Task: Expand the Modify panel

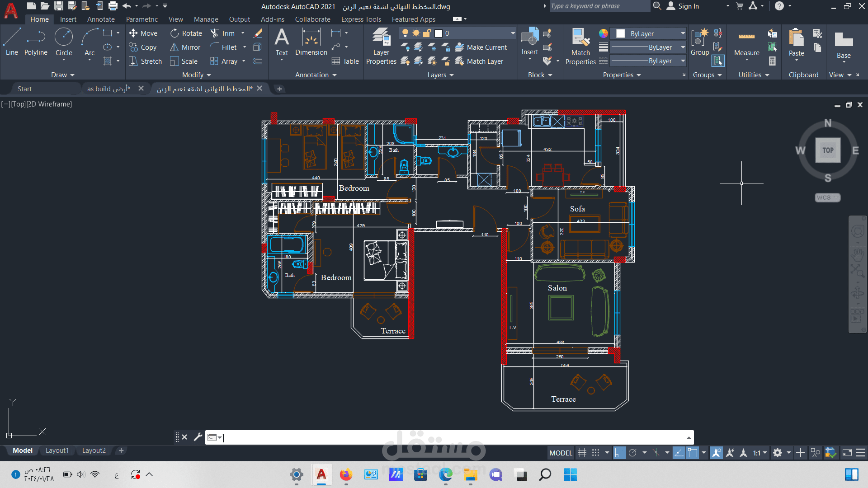Action: (197, 75)
